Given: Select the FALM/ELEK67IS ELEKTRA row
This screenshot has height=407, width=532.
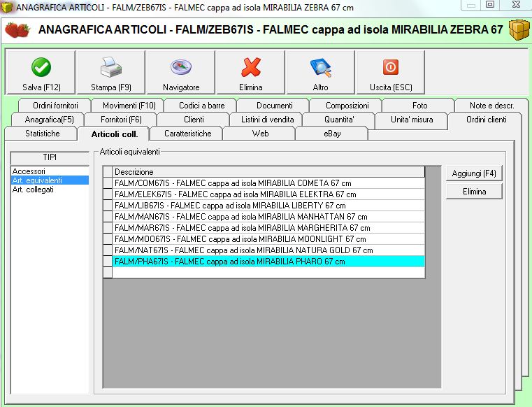Looking at the screenshot, I should 268,194.
